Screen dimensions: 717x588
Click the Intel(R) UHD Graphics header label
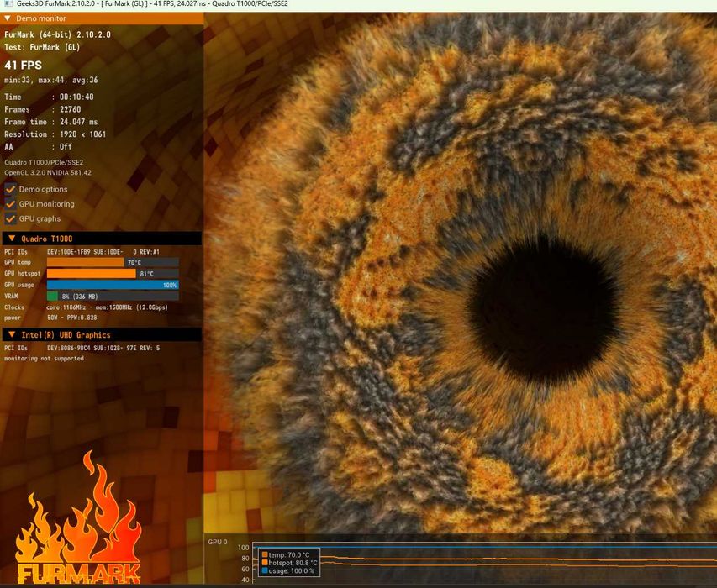click(x=66, y=335)
